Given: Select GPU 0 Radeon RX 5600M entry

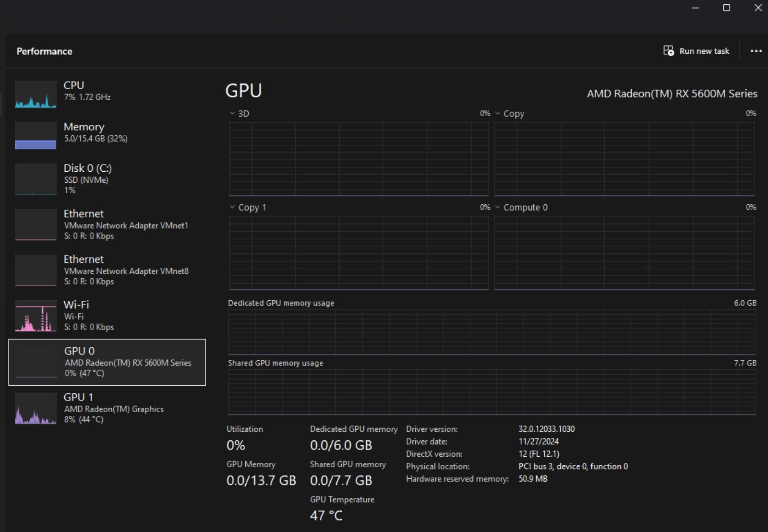Looking at the screenshot, I should pos(107,362).
